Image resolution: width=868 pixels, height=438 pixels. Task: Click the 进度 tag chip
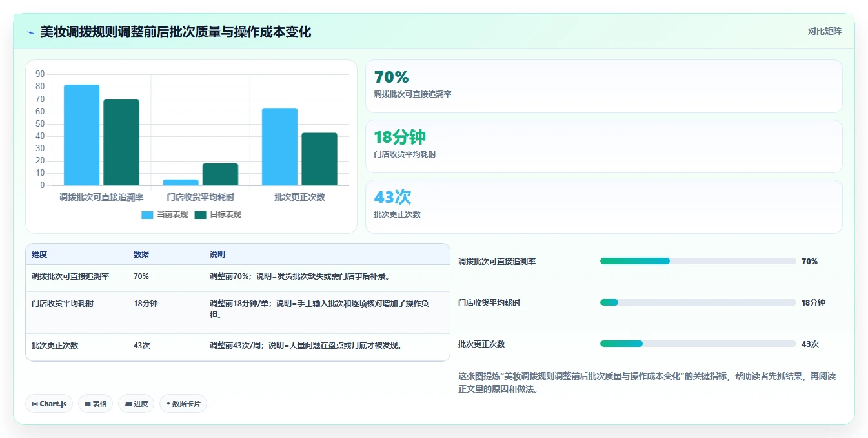coord(136,404)
